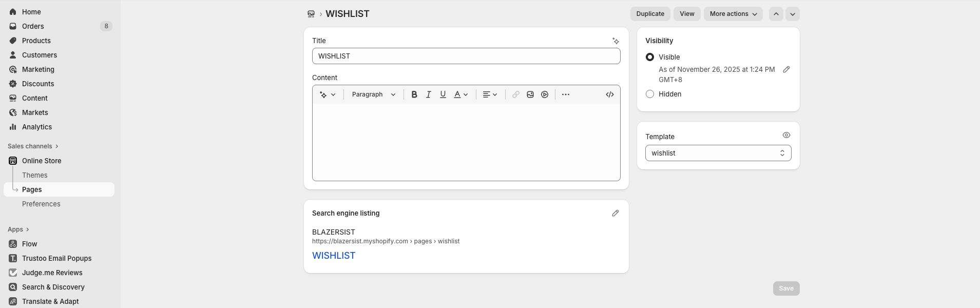Toggle bold formatting in the content editor
Image resolution: width=980 pixels, height=308 pixels.
coord(414,94)
